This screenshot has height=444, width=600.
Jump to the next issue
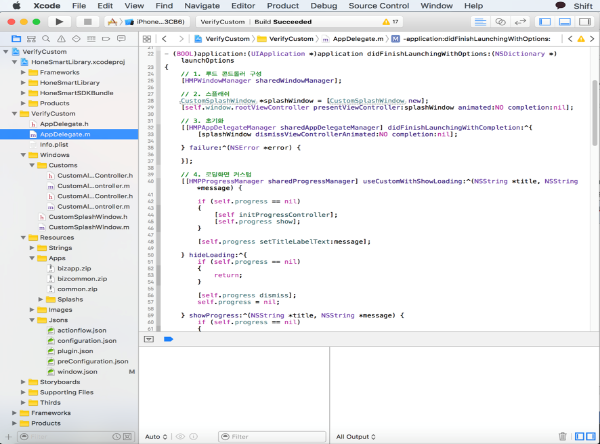point(592,39)
